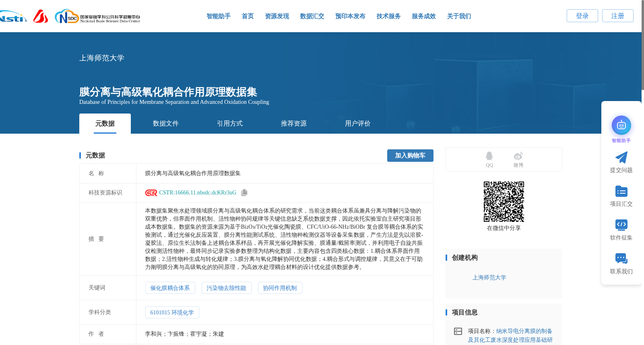Image resolution: width=644 pixels, height=345 pixels.
Task: Click the 摘 要 row label
Action: click(x=96, y=239)
